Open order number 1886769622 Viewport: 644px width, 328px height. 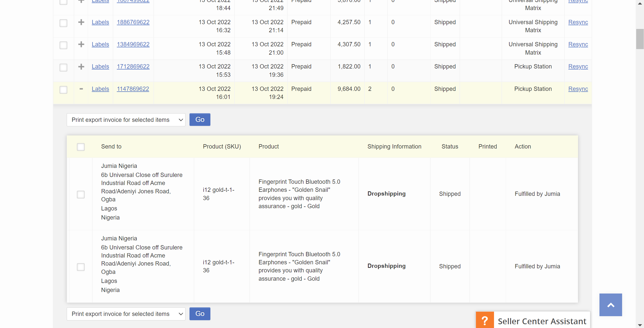tap(133, 22)
